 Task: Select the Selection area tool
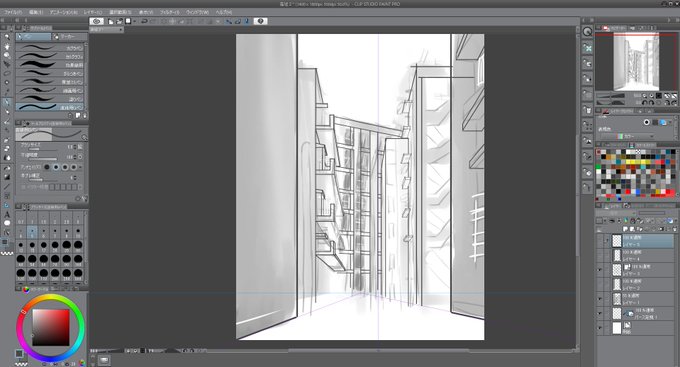pyautogui.click(x=7, y=73)
